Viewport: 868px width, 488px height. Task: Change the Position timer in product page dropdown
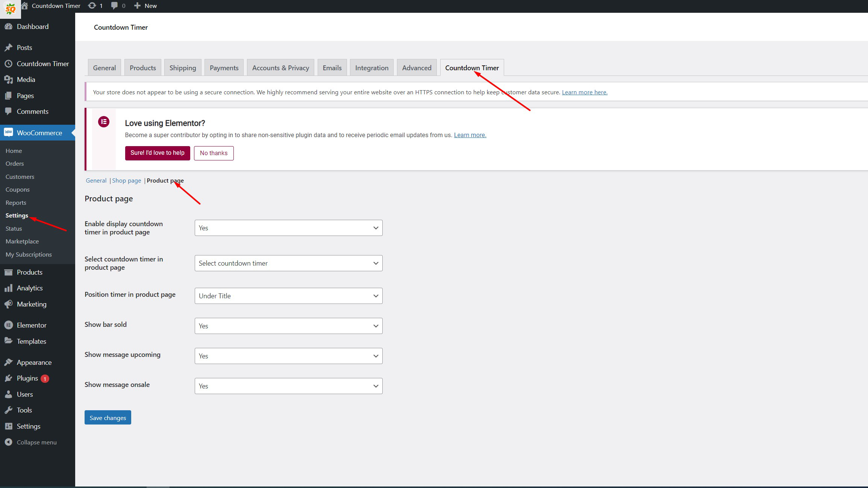(288, 296)
